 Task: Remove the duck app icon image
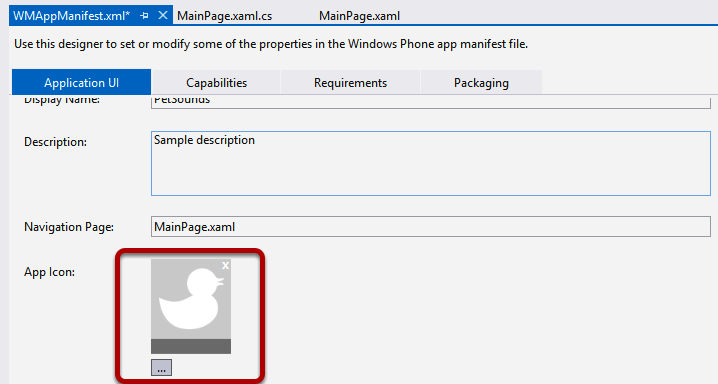[225, 265]
